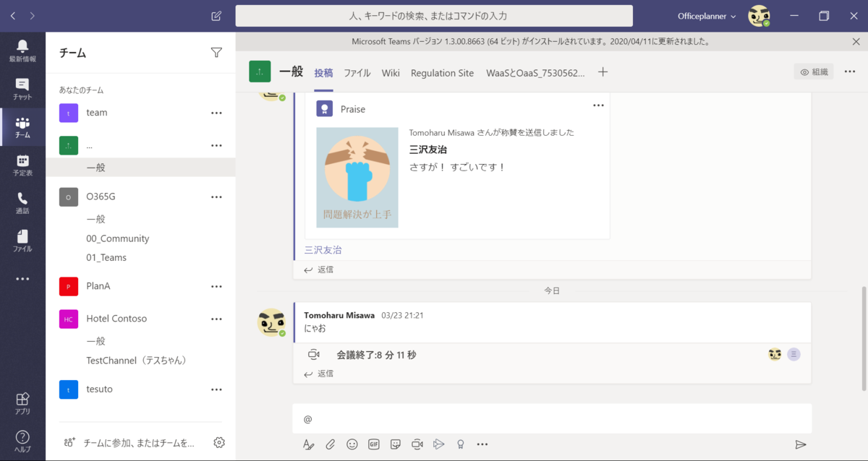Collapse the あなたのチーム section header
This screenshot has width=868, height=461.
(81, 90)
